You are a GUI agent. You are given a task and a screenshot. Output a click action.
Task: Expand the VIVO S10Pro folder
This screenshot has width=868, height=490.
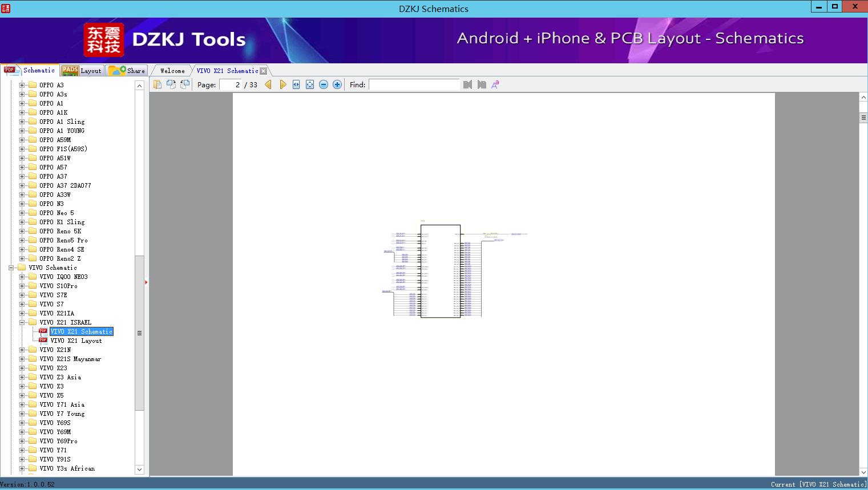(22, 286)
